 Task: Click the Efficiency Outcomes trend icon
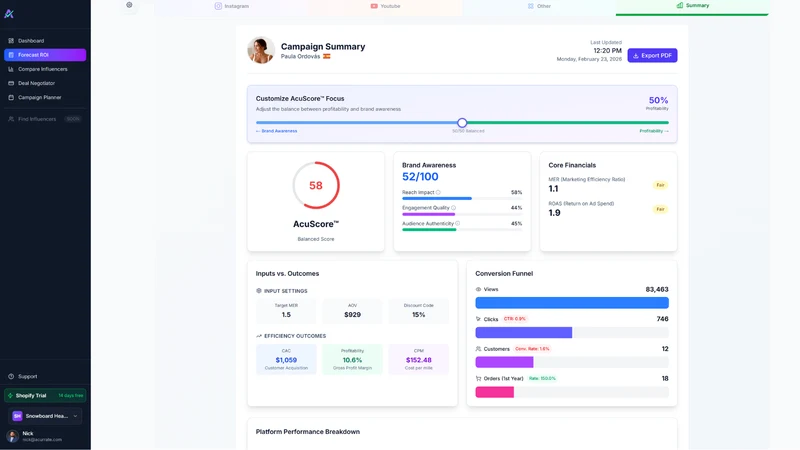[x=259, y=336]
